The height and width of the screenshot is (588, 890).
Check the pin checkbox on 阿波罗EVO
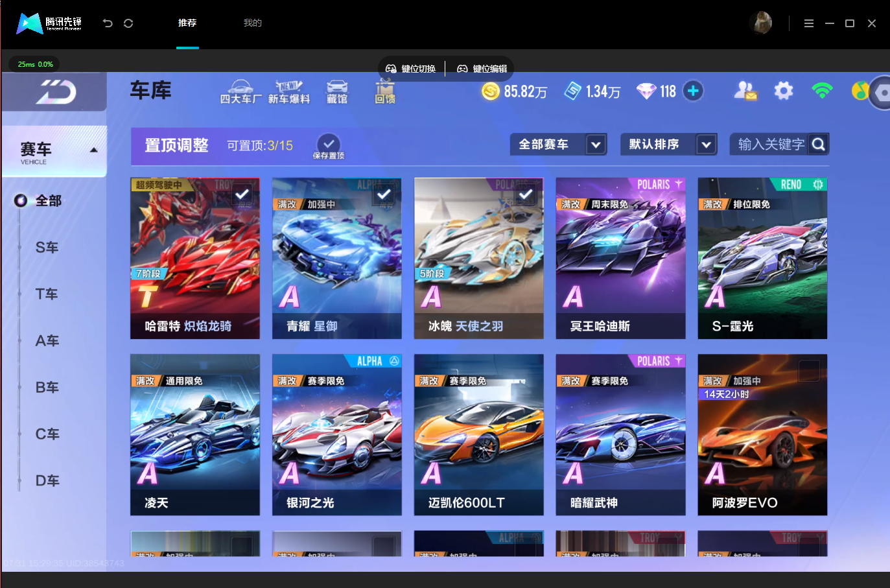810,371
